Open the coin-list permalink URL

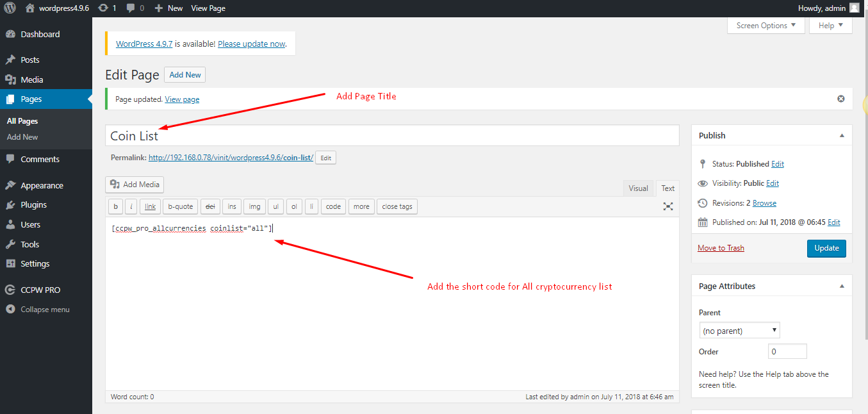click(x=231, y=158)
